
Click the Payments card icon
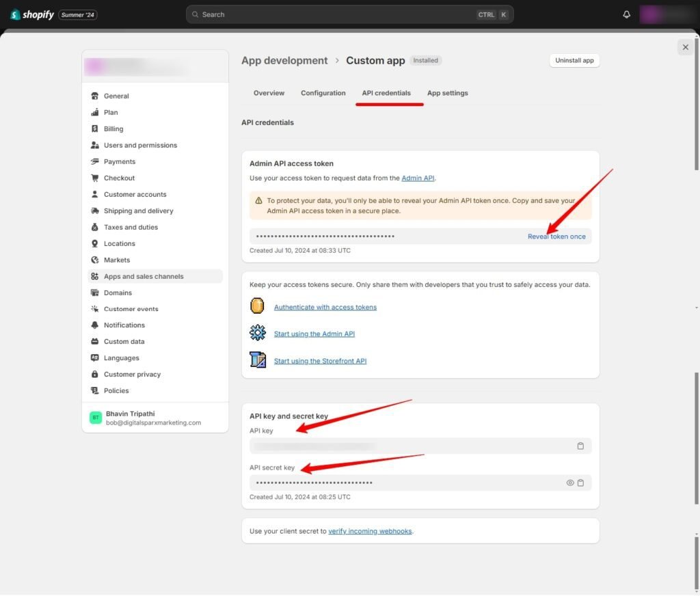tap(94, 161)
